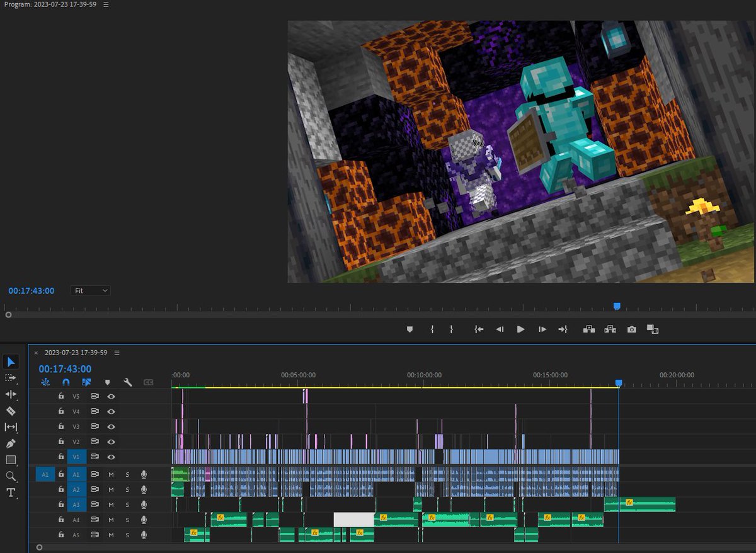Hide track V3 with eye icon
This screenshot has width=756, height=553.
[x=111, y=426]
